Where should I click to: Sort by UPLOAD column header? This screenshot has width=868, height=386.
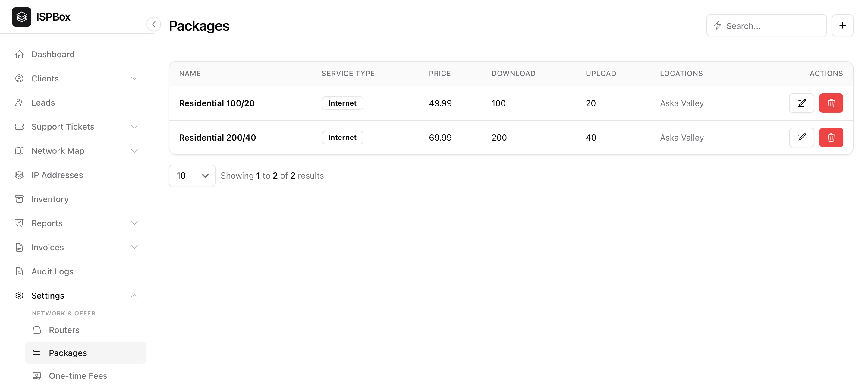[x=601, y=74]
